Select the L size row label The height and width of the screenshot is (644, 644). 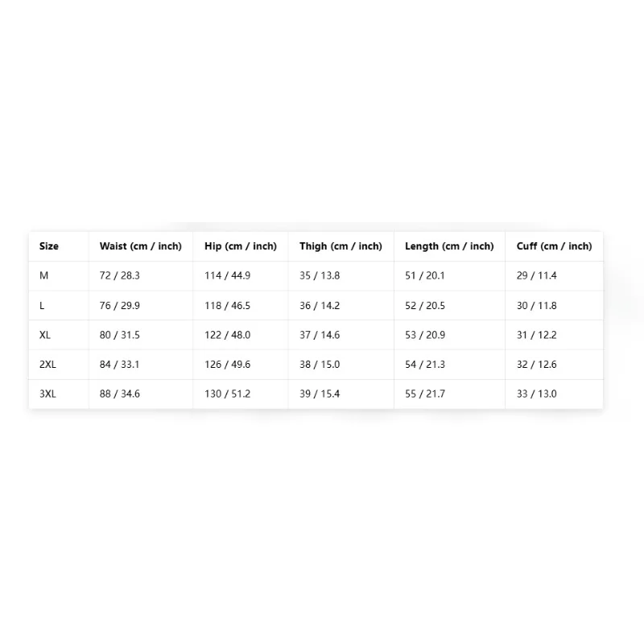coord(42,306)
